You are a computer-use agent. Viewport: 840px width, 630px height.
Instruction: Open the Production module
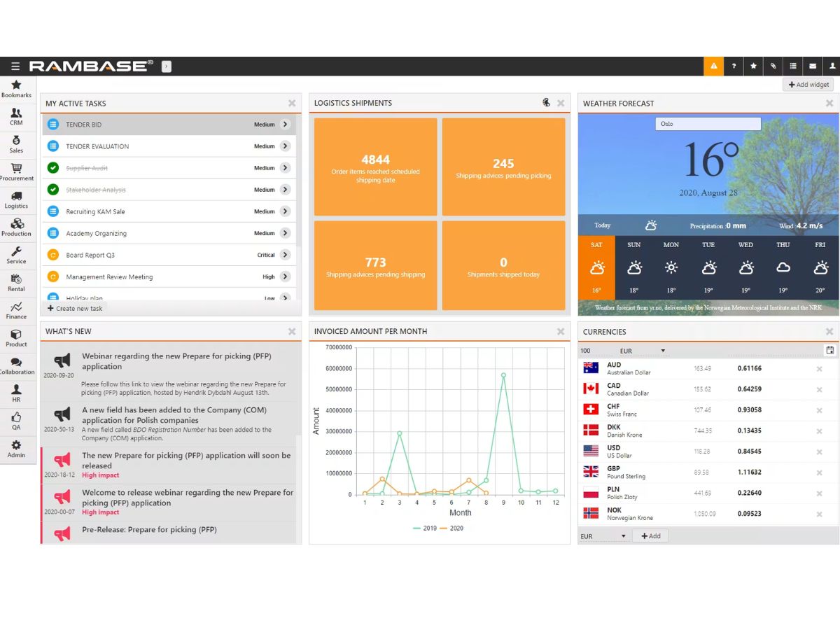pos(16,227)
